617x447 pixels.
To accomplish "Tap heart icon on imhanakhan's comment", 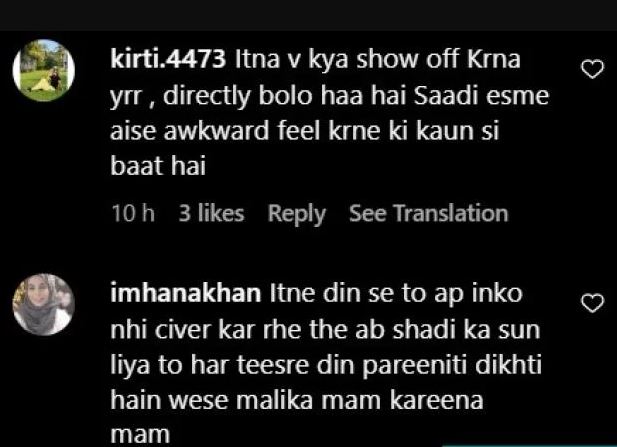I will click(592, 303).
